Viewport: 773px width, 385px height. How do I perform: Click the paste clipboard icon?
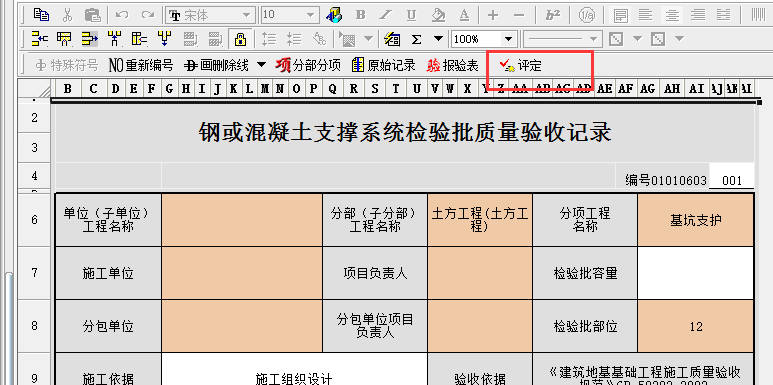92,14
